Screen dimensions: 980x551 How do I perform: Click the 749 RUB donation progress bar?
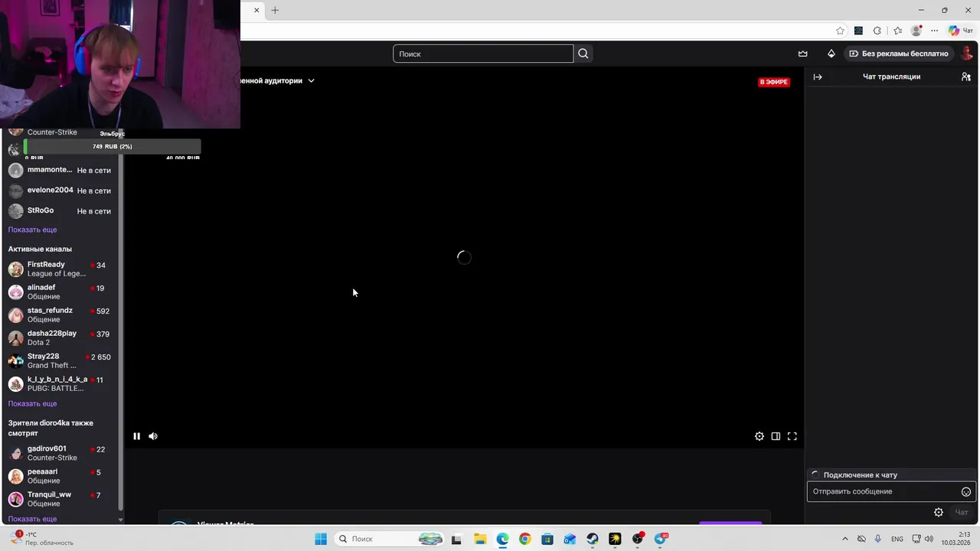point(113,146)
